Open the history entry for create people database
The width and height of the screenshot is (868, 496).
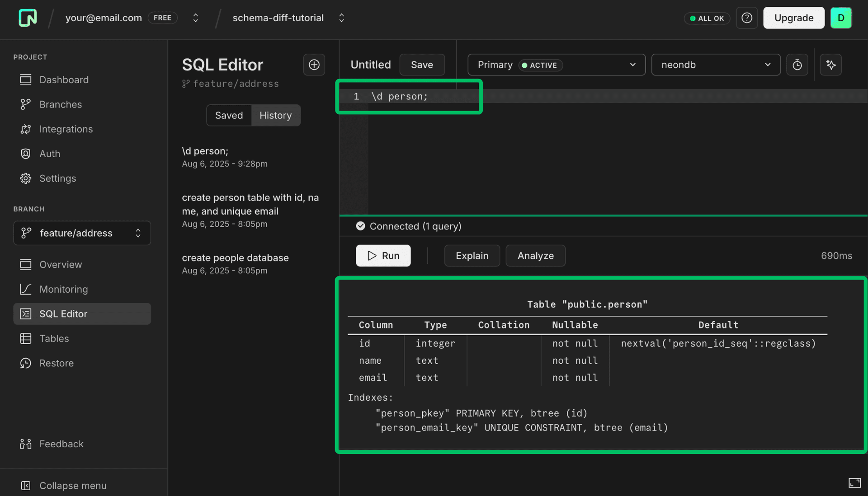click(x=235, y=258)
